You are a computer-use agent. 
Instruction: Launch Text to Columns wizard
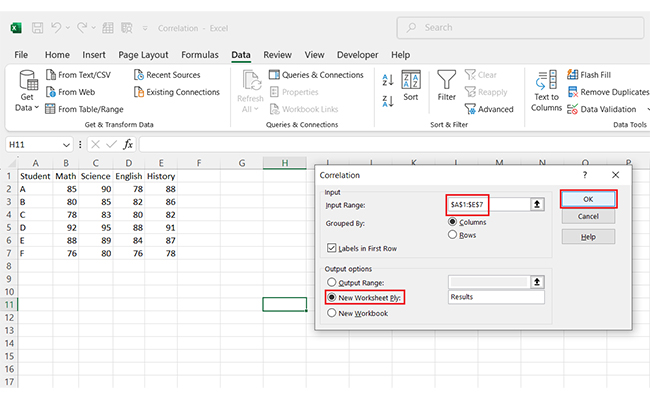point(546,91)
